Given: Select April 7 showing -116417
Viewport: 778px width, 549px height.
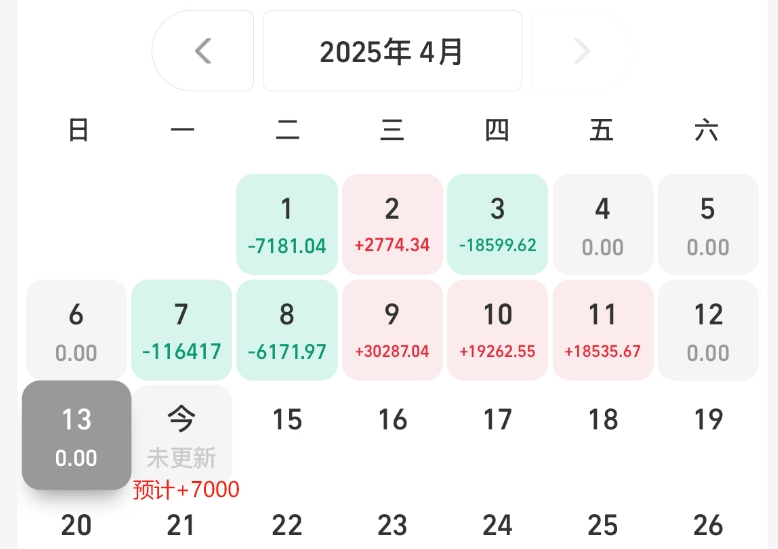Looking at the screenshot, I should pyautogui.click(x=182, y=330).
